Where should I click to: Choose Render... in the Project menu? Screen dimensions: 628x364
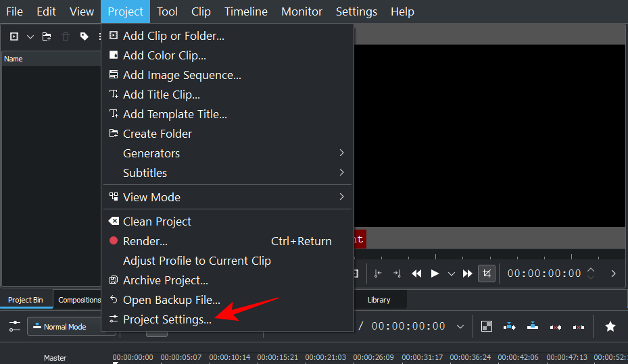click(145, 241)
